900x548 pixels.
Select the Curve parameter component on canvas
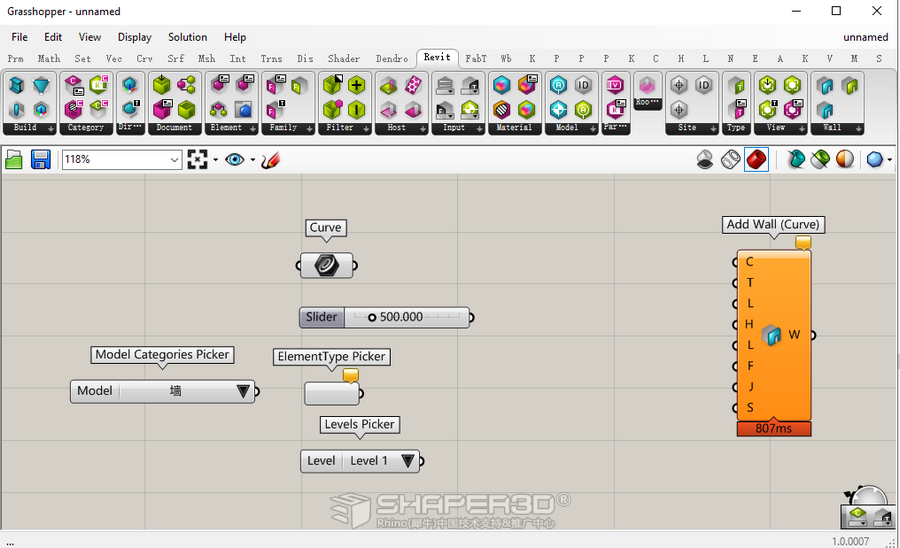tap(327, 266)
